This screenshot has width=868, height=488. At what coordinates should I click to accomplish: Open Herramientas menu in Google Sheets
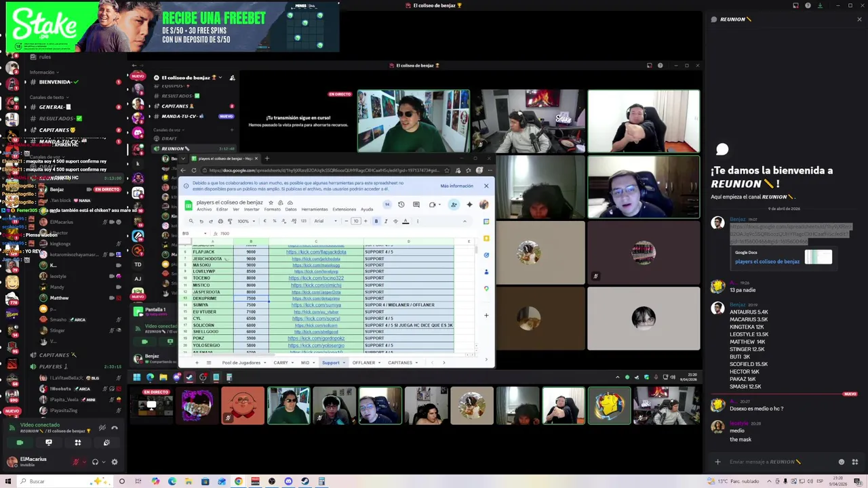tap(315, 209)
